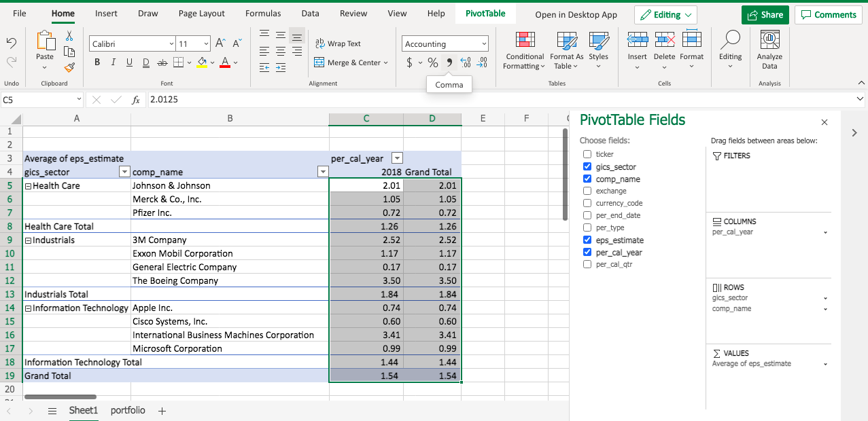
Task: Apply Bold formatting to selection
Action: click(98, 62)
